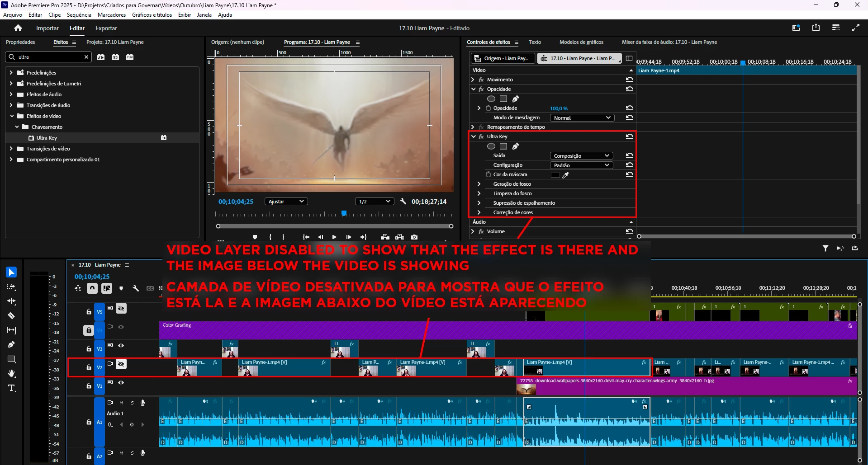Open blend mode Normal dropdown

click(x=582, y=117)
